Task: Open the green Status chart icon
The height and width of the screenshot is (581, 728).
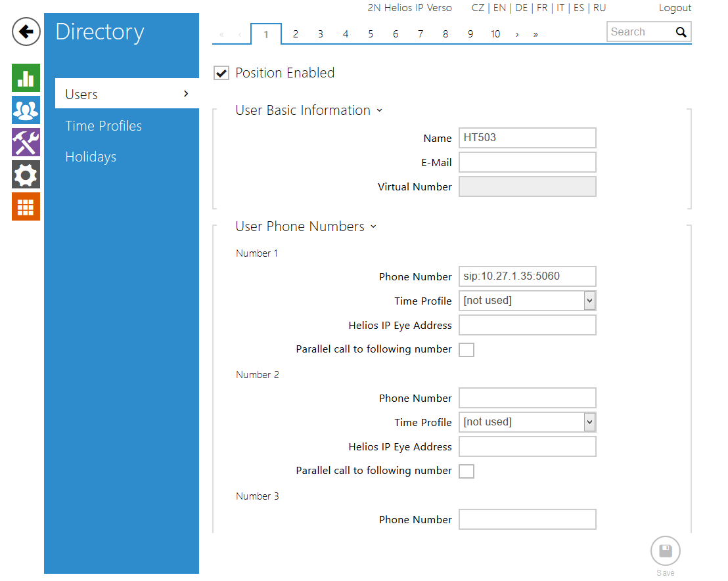Action: [26, 78]
